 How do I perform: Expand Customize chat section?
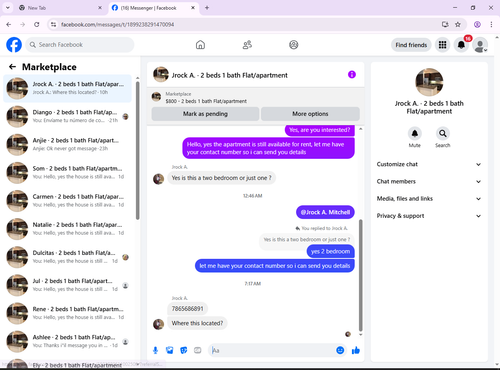click(429, 164)
